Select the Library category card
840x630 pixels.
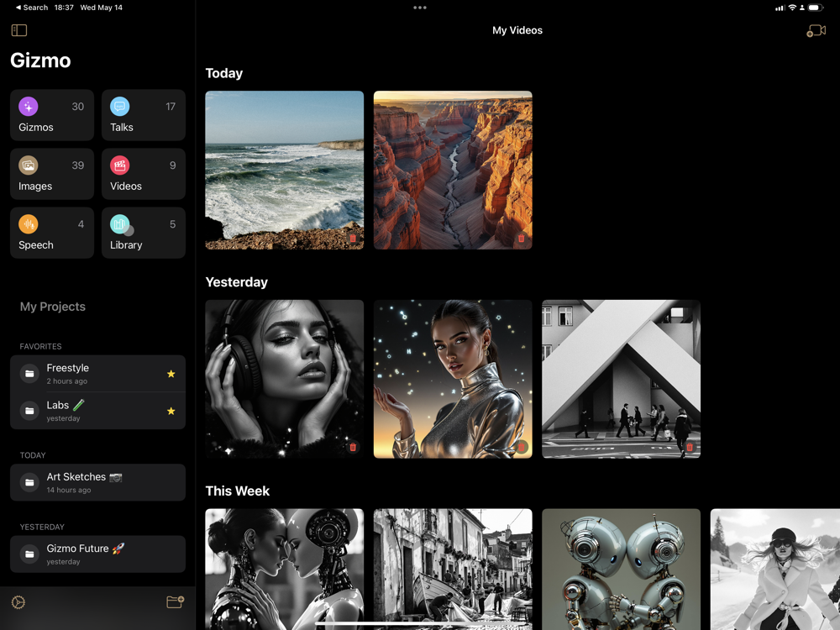144,233
